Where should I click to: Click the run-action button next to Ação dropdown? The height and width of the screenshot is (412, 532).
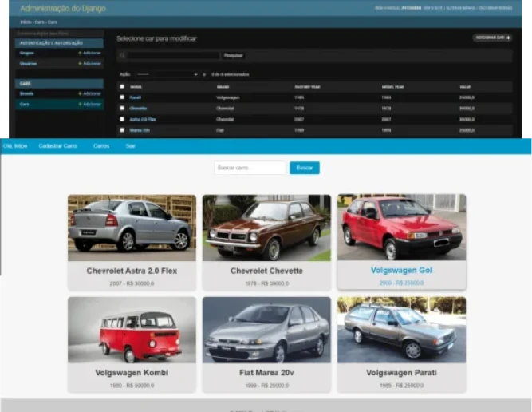pos(204,74)
